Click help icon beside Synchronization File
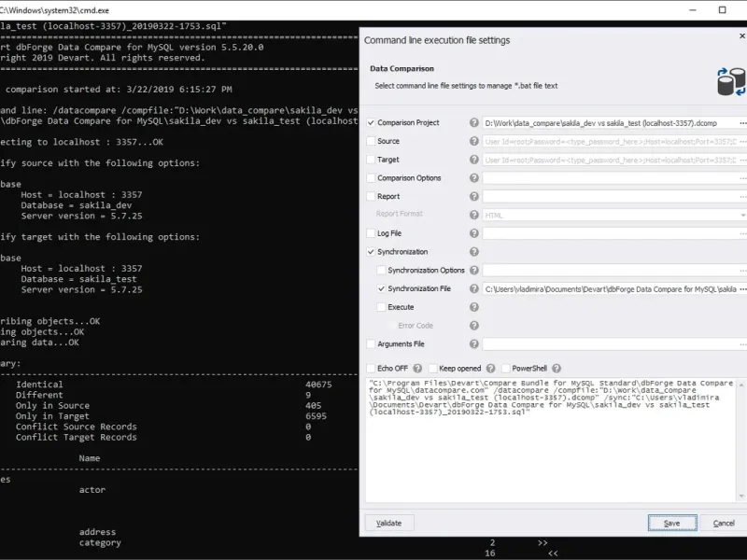This screenshot has width=747, height=560. (473, 288)
